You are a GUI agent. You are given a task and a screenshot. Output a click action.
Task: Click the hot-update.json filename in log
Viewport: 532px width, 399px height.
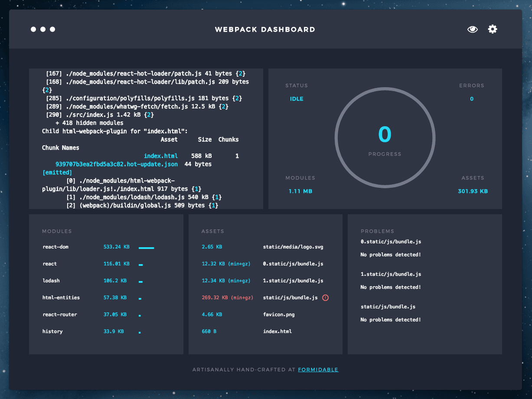117,164
